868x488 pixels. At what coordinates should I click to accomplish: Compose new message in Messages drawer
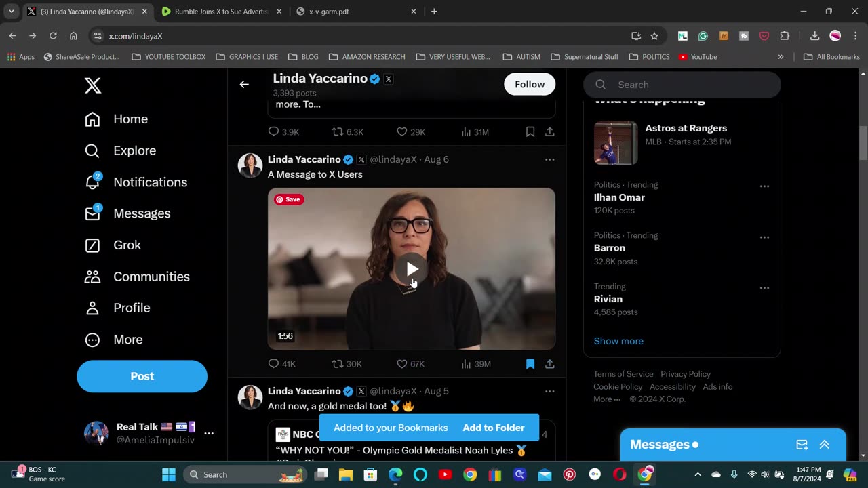pyautogui.click(x=802, y=445)
